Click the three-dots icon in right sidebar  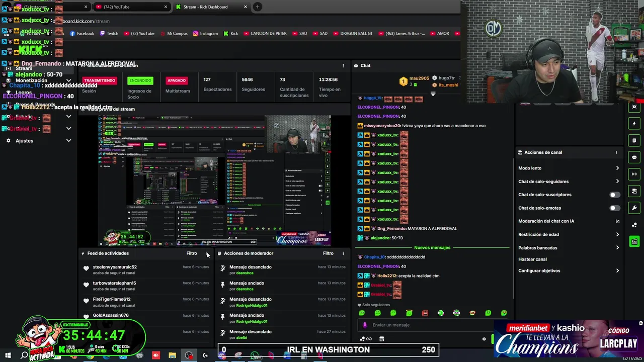click(634, 225)
